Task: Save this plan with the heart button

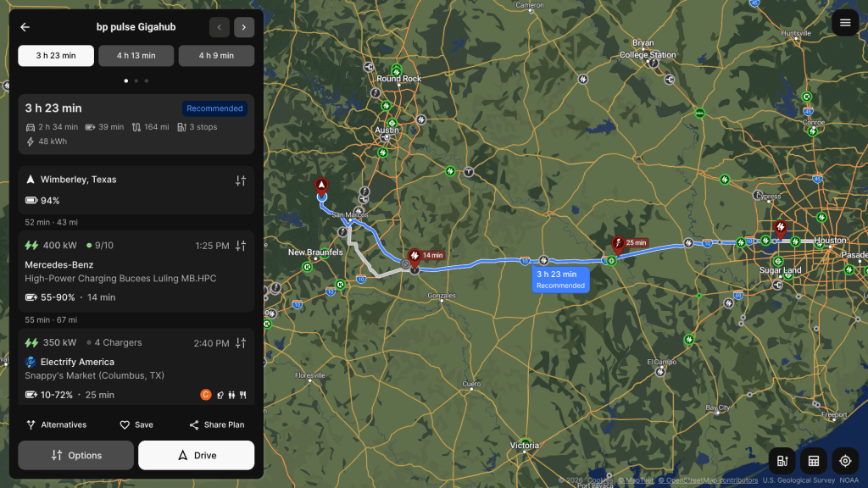Action: point(136,425)
